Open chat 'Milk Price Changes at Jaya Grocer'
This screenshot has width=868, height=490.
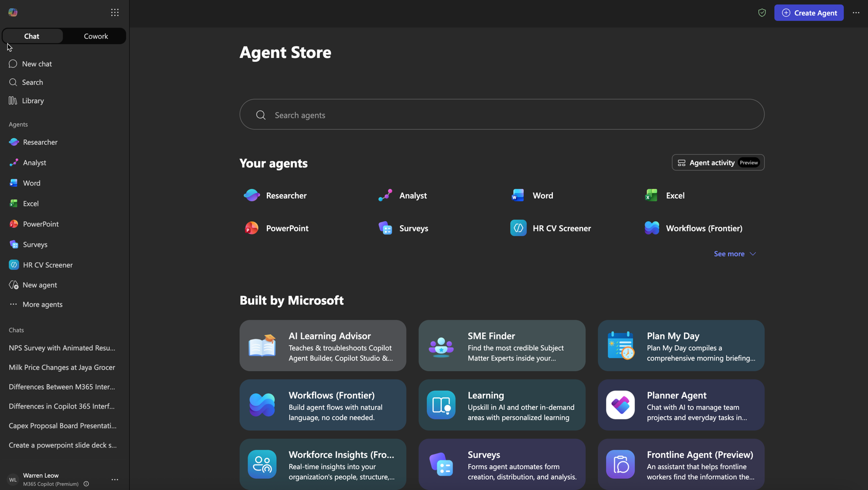coord(62,367)
